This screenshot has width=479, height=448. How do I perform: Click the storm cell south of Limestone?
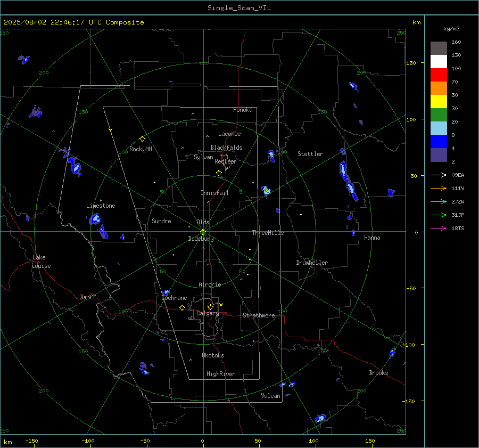click(95, 219)
